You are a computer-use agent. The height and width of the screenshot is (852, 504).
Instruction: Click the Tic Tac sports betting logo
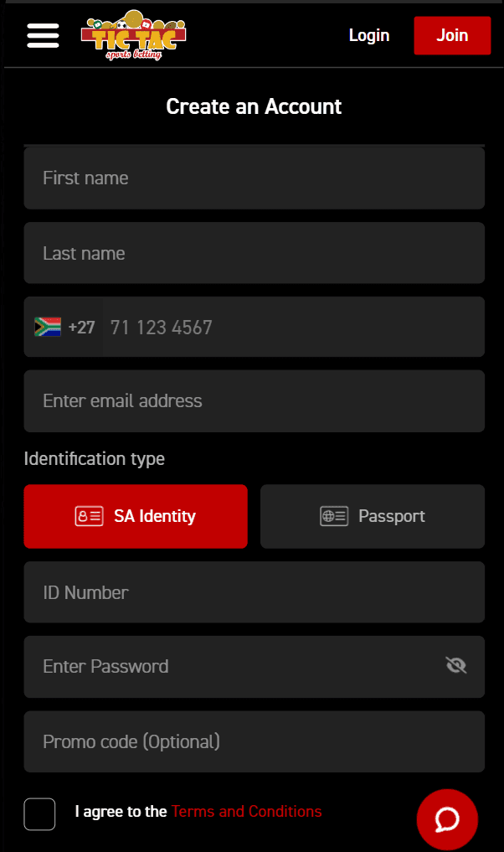133,35
